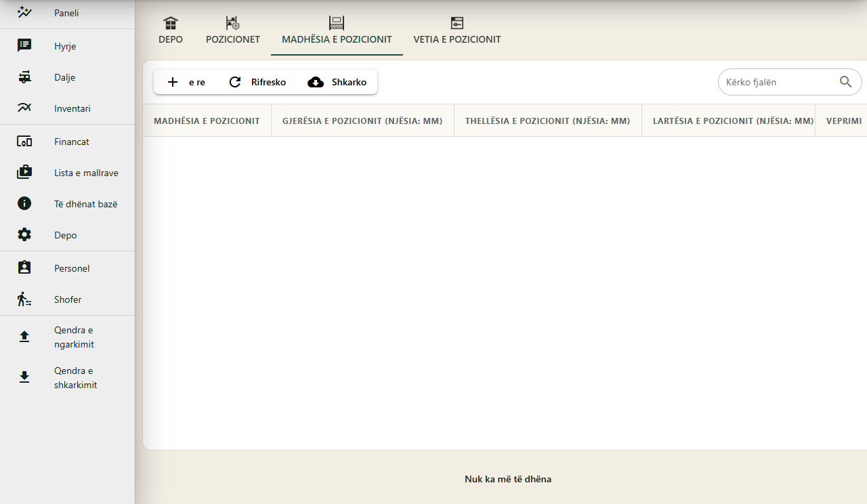
Task: Click the Financat devices icon
Action: tap(24, 142)
